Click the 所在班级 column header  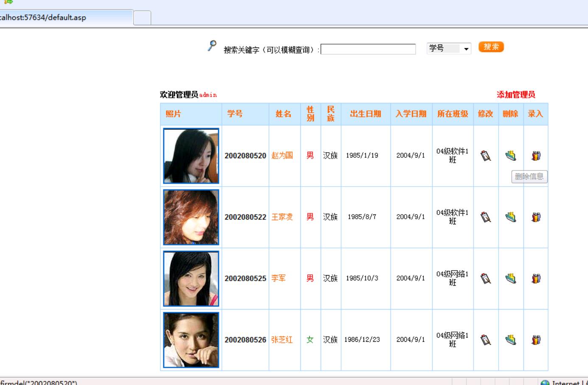[x=453, y=114]
